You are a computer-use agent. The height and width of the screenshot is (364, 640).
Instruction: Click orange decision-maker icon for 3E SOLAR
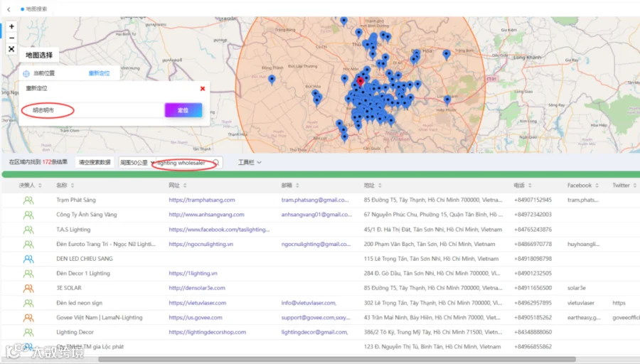click(28, 289)
